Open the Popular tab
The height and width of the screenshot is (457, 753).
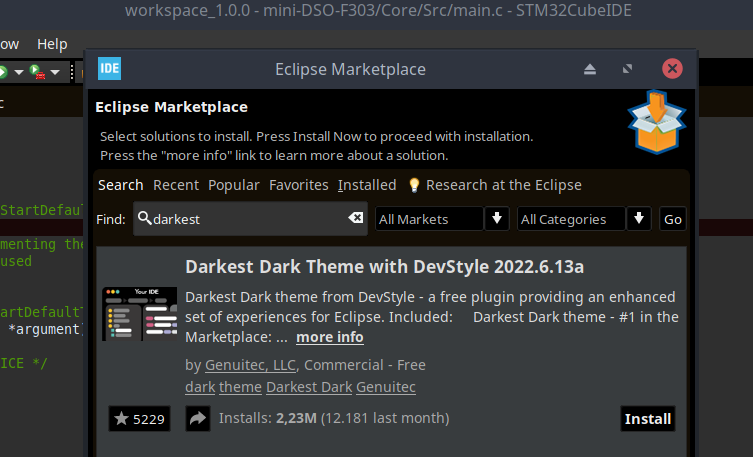click(234, 185)
